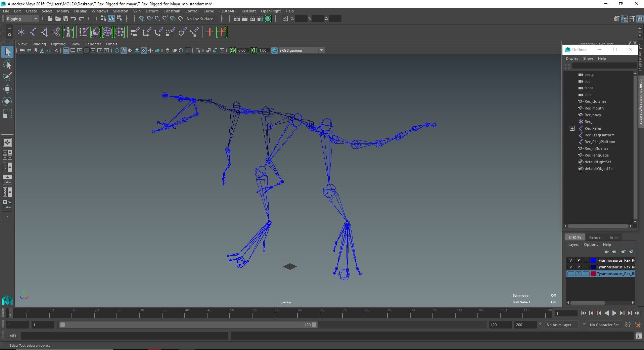Image resolution: width=644 pixels, height=350 pixels.
Task: Click Create Lattice shelf icon
Action: (107, 32)
